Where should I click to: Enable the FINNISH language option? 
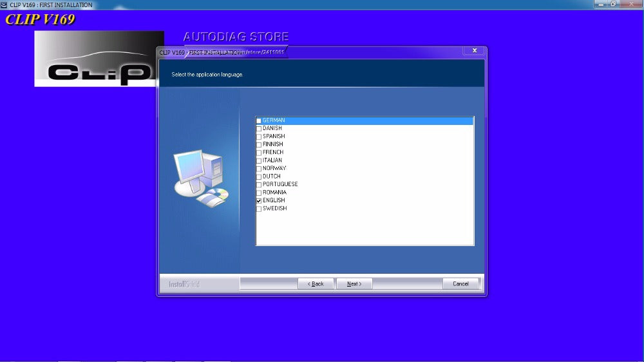[x=259, y=144]
